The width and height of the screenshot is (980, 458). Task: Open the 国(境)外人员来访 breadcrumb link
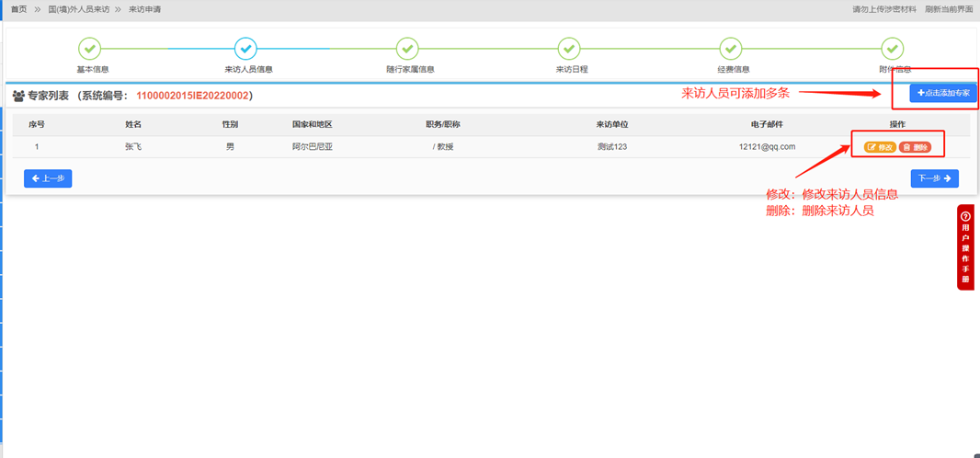(x=79, y=9)
